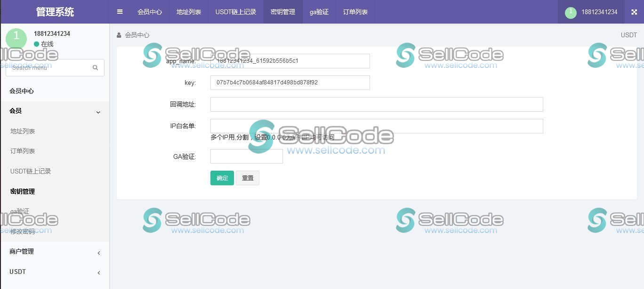The height and width of the screenshot is (289, 644).
Task: Open ga验证 in the top navigation
Action: click(319, 12)
